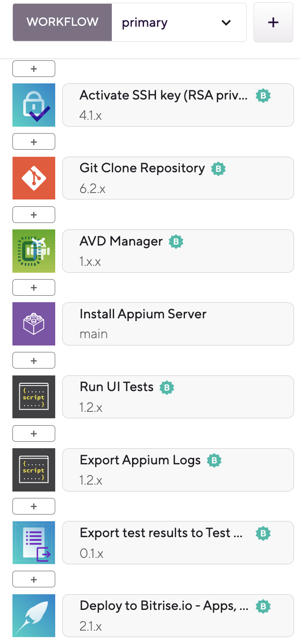Image resolution: width=300 pixels, height=644 pixels.
Task: Click the Export Appium Logs script icon
Action: (x=34, y=470)
